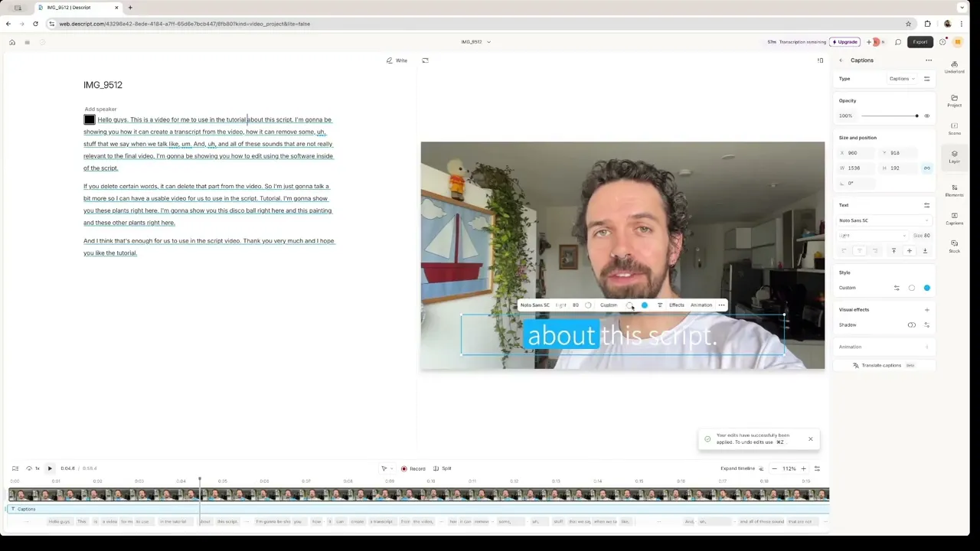Open Effects from the caption toolbar
Viewport: 980px width, 551px height.
click(x=676, y=305)
